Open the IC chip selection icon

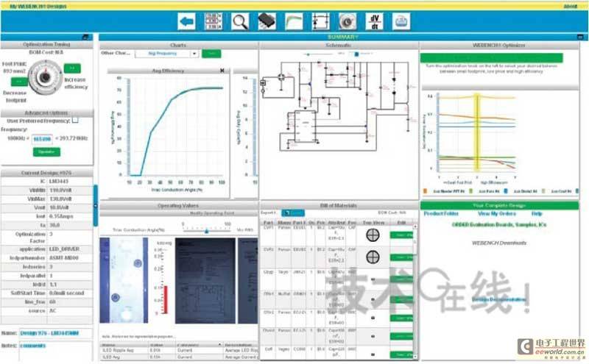pyautogui.click(x=267, y=21)
